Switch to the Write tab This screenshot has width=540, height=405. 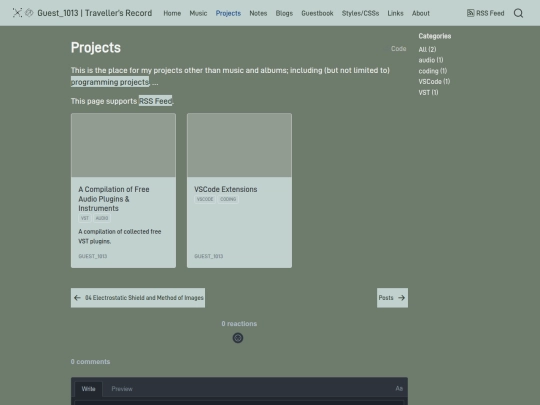[89, 389]
